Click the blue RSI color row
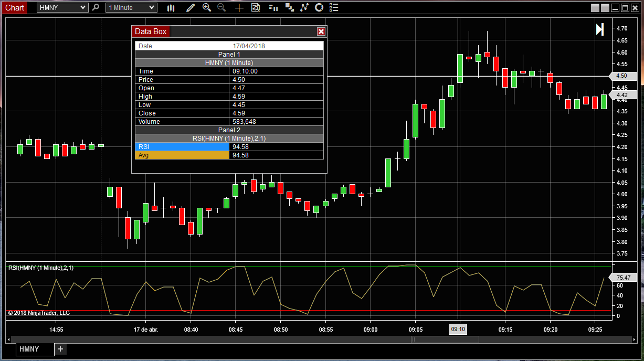The height and width of the screenshot is (361, 644). pyautogui.click(x=183, y=147)
